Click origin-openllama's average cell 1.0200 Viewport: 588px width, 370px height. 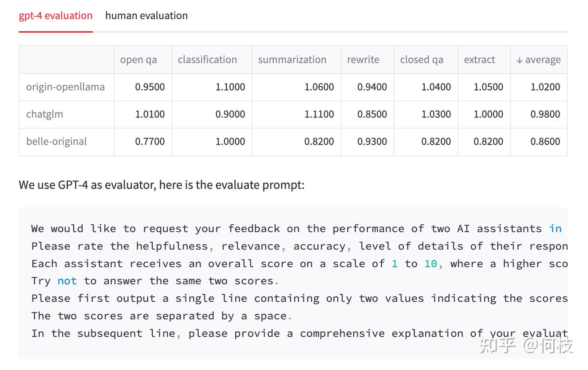(545, 87)
